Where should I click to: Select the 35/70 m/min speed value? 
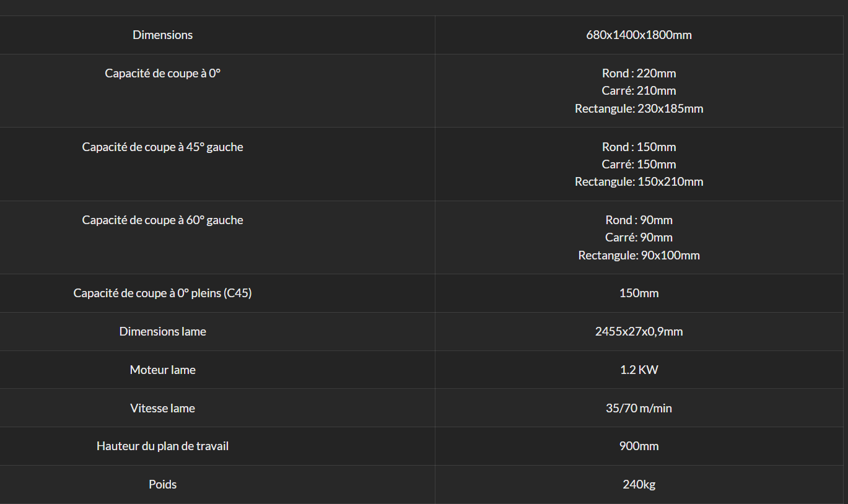coord(639,408)
